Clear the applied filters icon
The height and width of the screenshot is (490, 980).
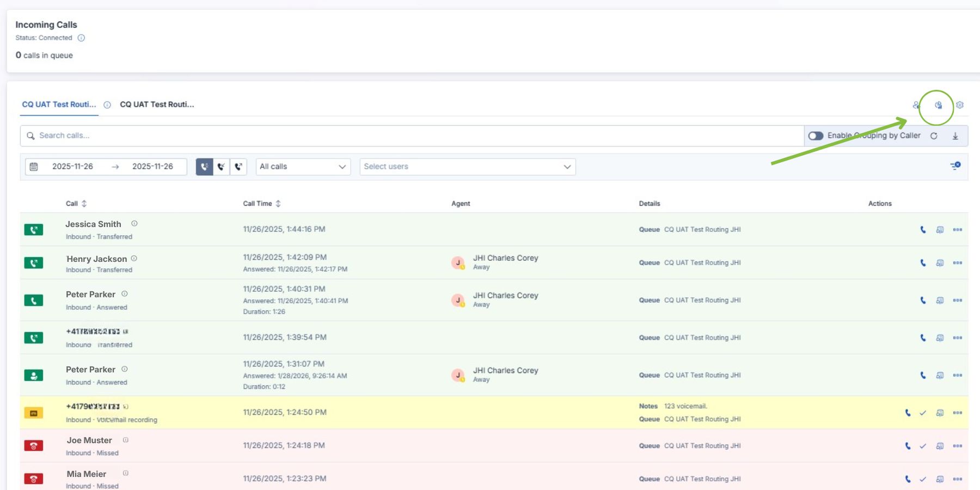[955, 166]
